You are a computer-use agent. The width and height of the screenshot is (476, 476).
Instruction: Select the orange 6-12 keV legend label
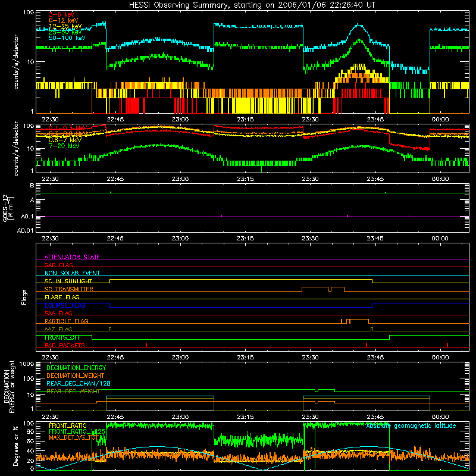point(64,20)
